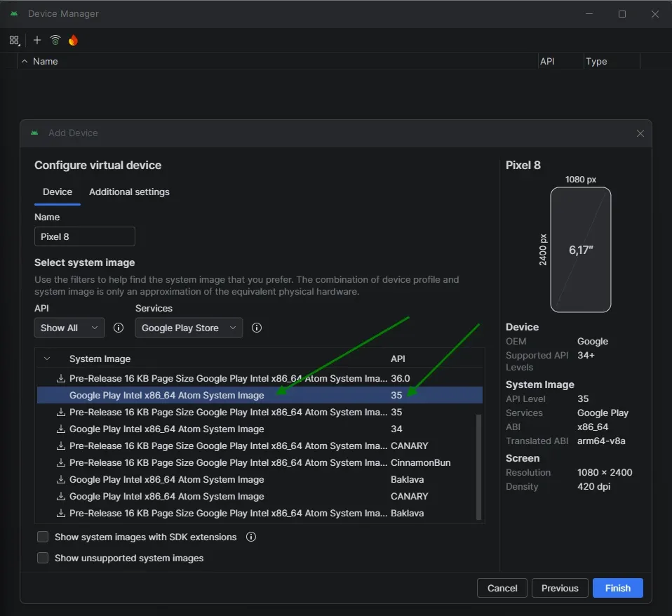Click the Cancel button

pos(502,588)
